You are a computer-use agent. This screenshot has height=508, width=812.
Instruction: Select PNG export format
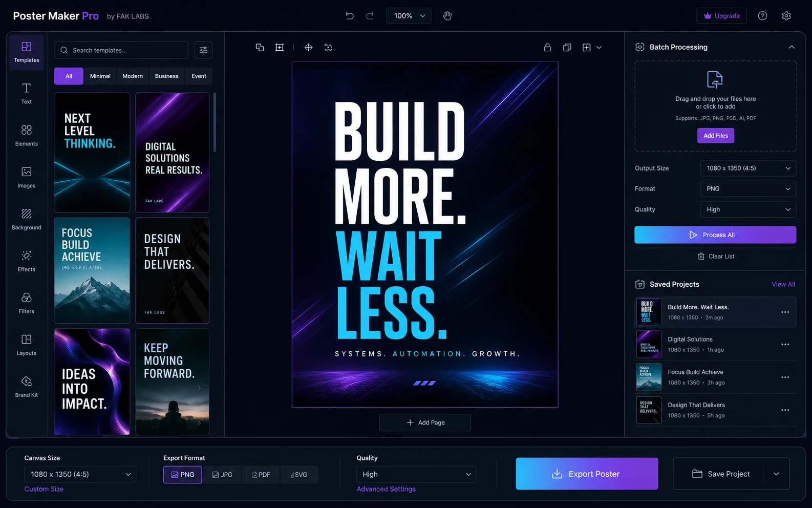point(183,475)
